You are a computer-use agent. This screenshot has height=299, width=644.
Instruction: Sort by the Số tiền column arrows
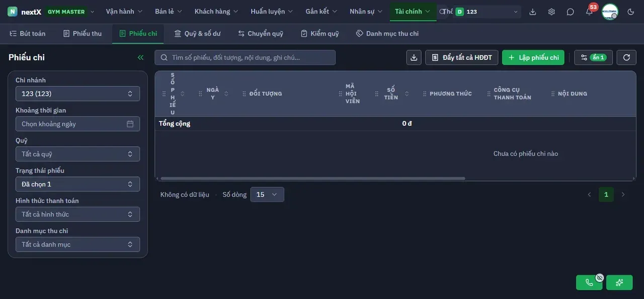(x=407, y=93)
